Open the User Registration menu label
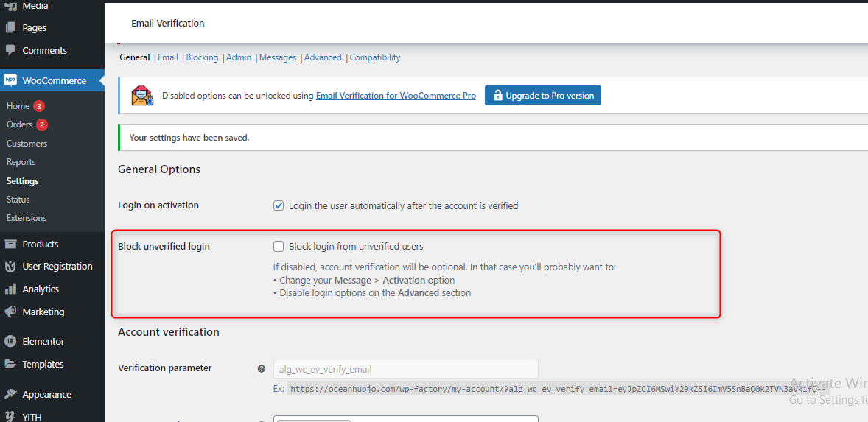 click(57, 266)
